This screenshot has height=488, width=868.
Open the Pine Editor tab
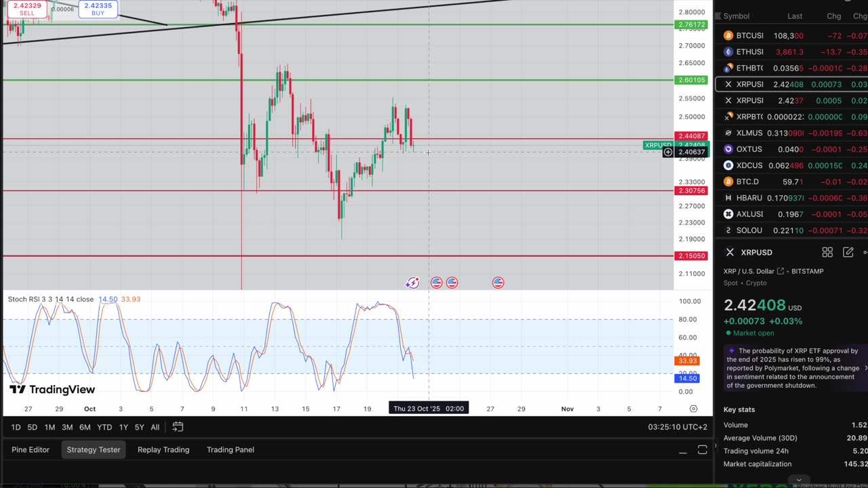click(31, 449)
